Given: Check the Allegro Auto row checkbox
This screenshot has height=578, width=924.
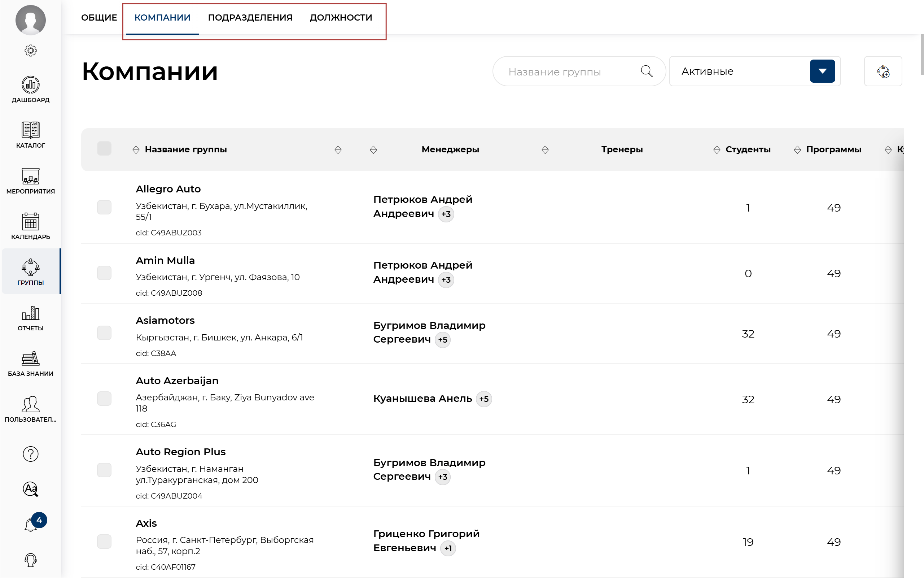Looking at the screenshot, I should [x=104, y=207].
